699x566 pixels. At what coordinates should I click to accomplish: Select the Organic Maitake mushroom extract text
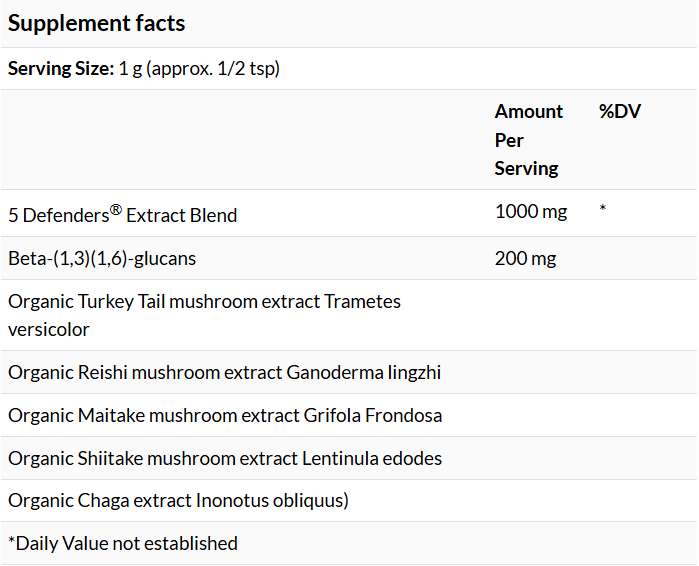point(152,415)
